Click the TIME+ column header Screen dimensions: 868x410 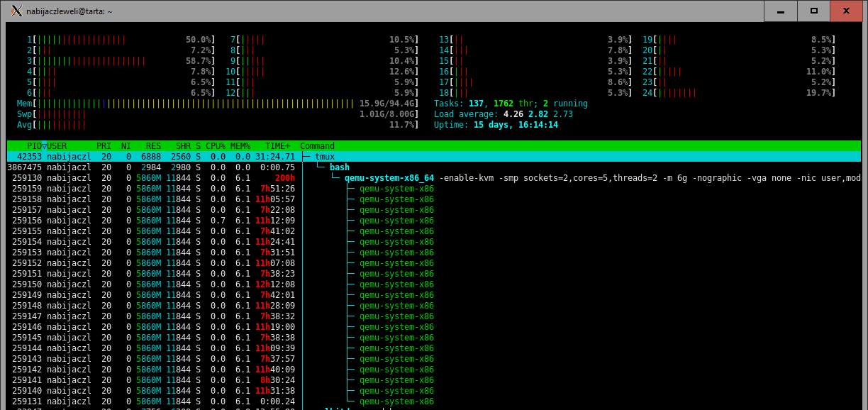tap(279, 146)
